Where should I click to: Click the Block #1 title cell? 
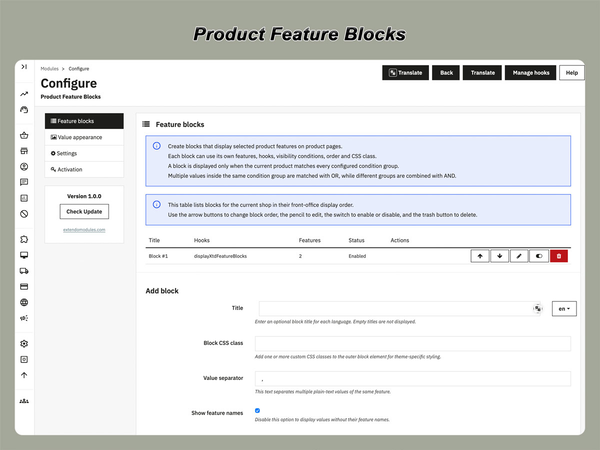click(x=158, y=256)
